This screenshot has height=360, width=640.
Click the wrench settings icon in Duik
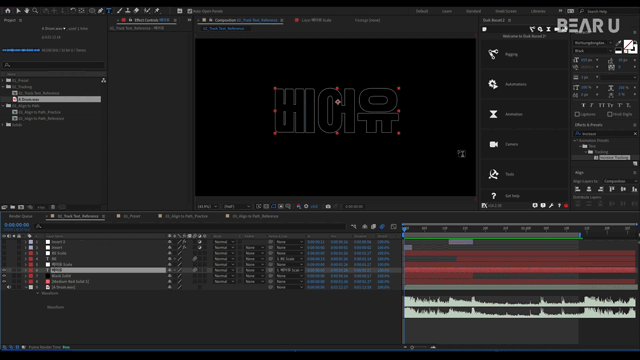click(551, 206)
